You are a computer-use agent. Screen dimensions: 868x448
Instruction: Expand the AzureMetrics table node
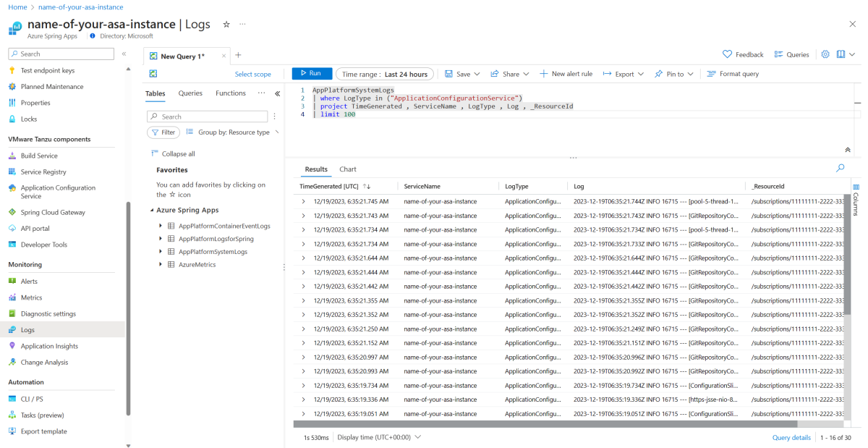[x=161, y=265]
